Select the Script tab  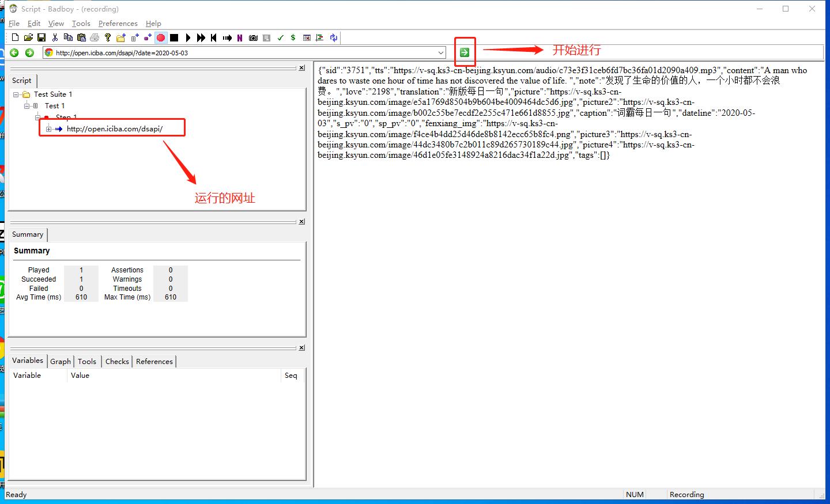[x=22, y=81]
